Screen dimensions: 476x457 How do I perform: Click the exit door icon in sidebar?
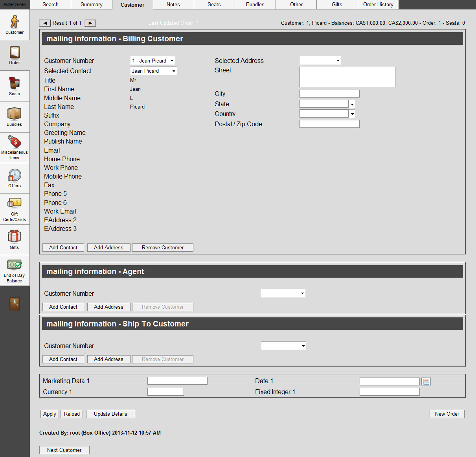tap(15, 304)
